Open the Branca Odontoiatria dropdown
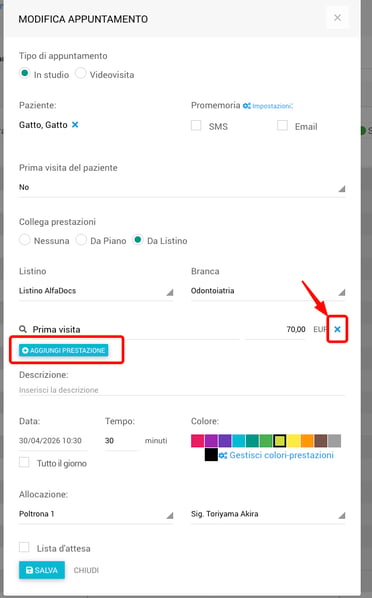The image size is (372, 598). (x=268, y=291)
